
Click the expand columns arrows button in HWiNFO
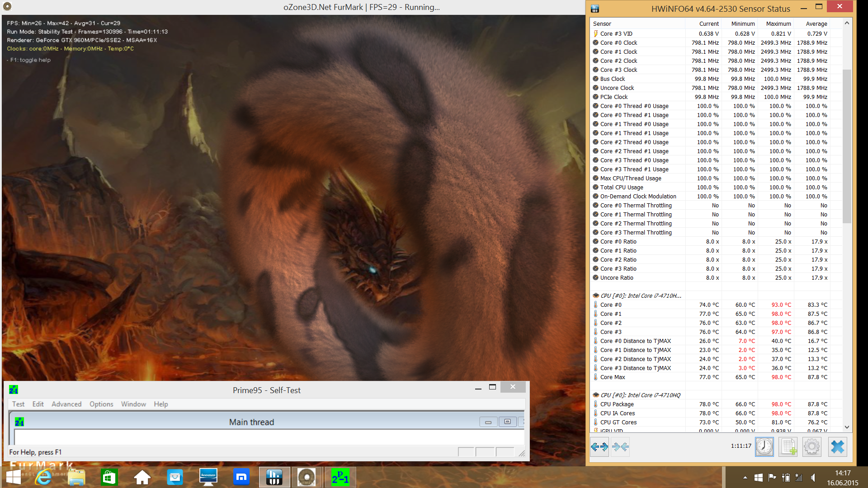[599, 447]
